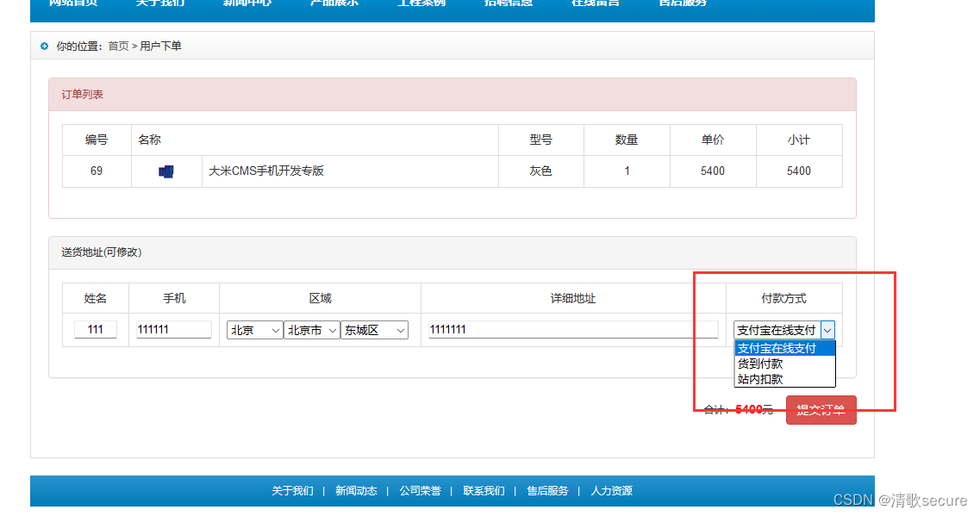Click the 首页 breadcrumb link
This screenshot has width=980, height=516.
point(118,46)
